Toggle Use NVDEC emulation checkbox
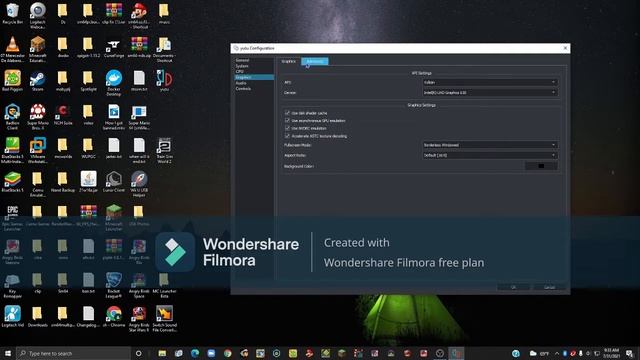 pos(287,128)
